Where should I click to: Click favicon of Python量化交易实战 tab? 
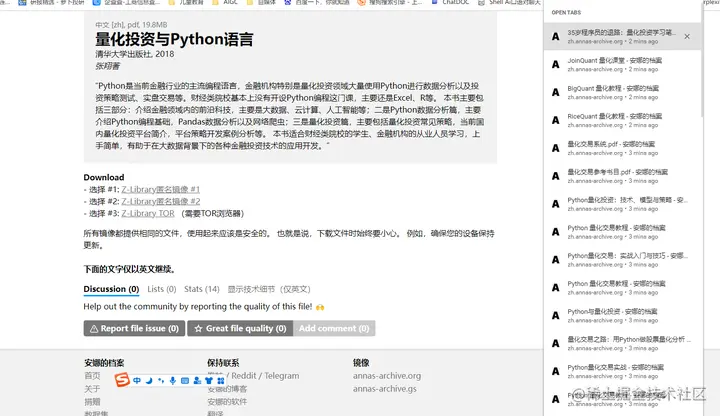pos(556,371)
